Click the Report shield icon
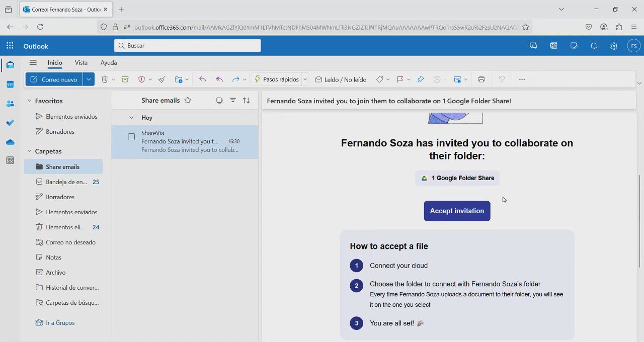Image resolution: width=644 pixels, height=342 pixels. click(141, 79)
